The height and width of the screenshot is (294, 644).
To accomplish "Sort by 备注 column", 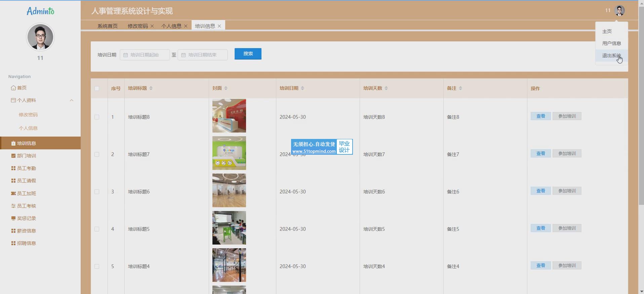I will click(x=460, y=88).
